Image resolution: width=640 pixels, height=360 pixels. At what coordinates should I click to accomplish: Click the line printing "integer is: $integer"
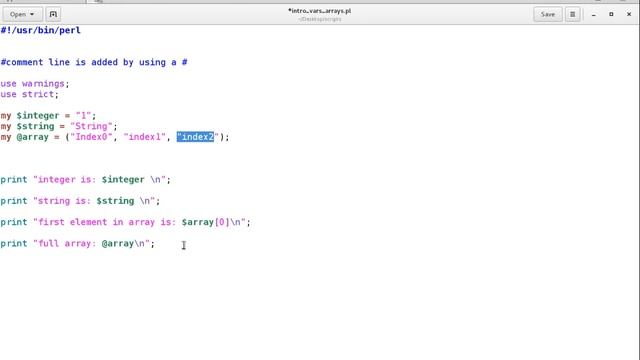pos(85,180)
